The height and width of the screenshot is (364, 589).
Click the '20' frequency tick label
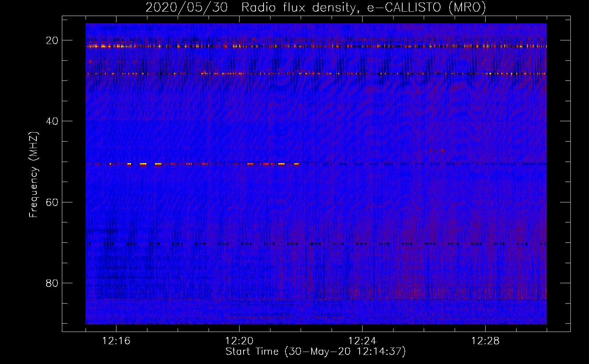tap(52, 40)
